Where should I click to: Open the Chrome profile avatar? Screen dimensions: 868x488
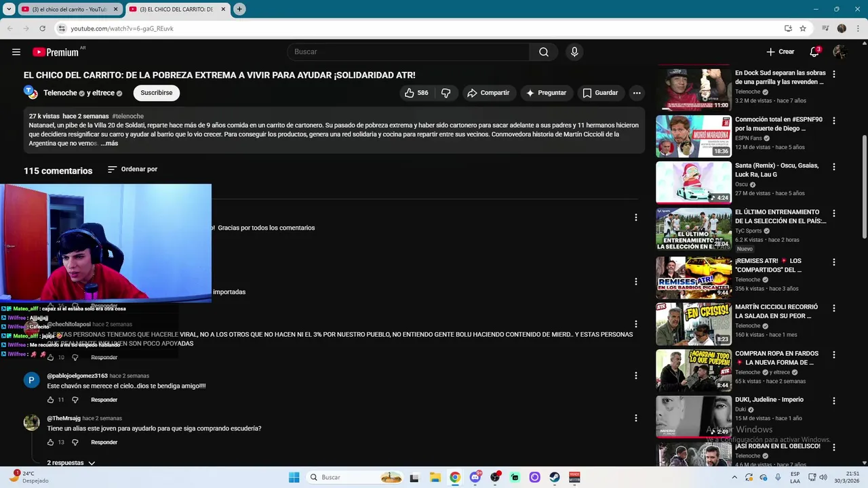coord(842,28)
